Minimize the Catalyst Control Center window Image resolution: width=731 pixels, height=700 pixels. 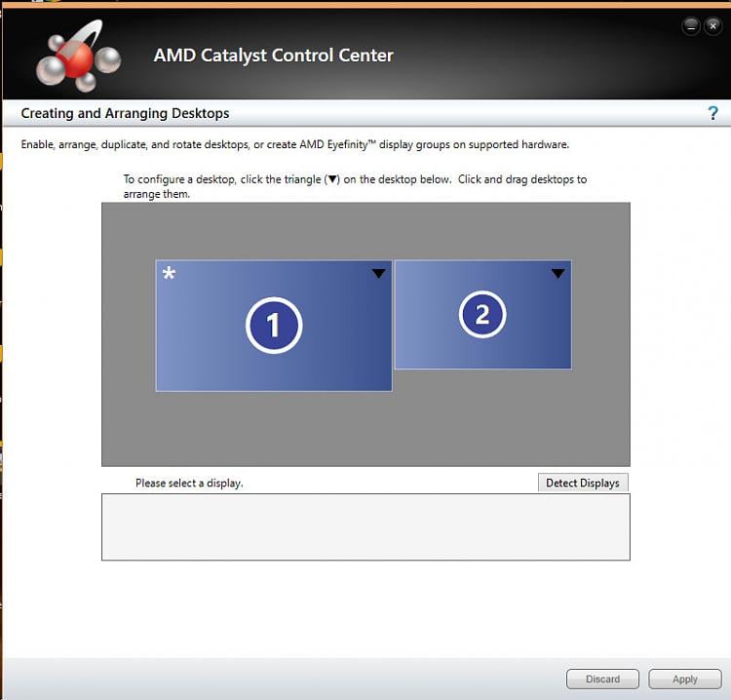click(691, 26)
